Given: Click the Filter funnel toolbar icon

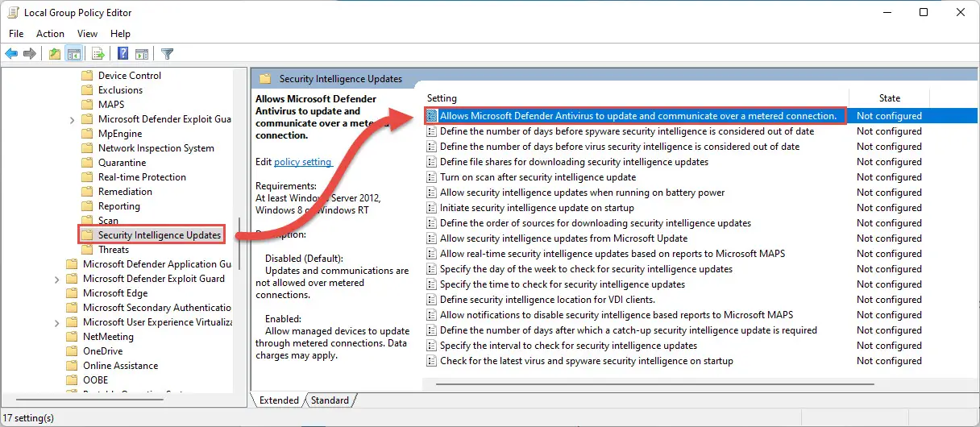Looking at the screenshot, I should [167, 54].
